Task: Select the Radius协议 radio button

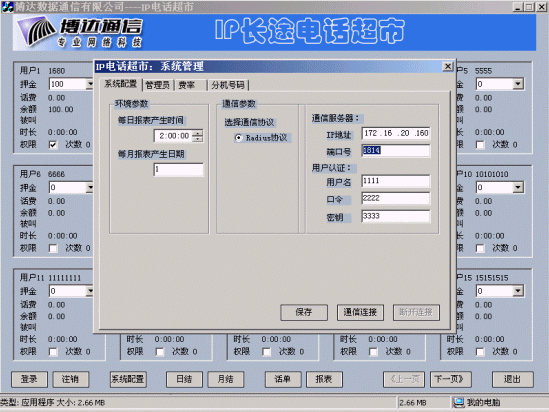Action: coord(238,138)
